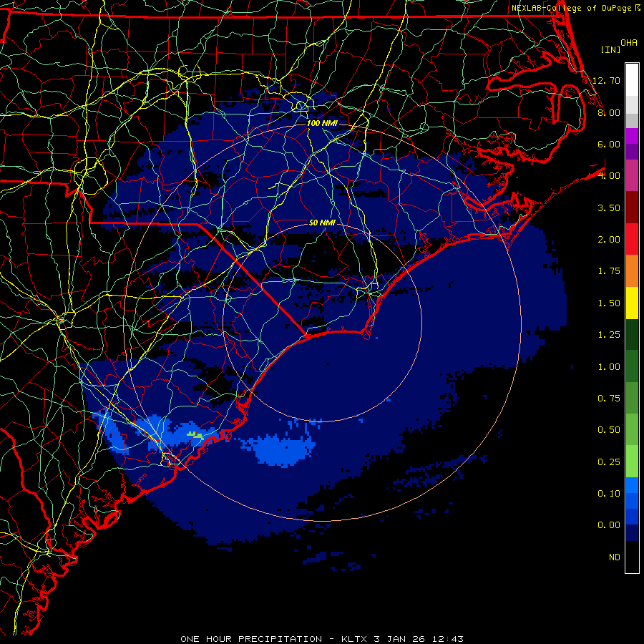The image size is (644, 644).
Task: Click the 8.00 legend value label
Action: [609, 112]
